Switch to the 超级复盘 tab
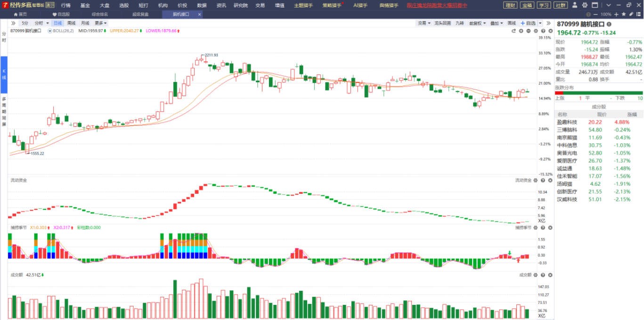Screen dimensions: 644x320 click(x=140, y=14)
